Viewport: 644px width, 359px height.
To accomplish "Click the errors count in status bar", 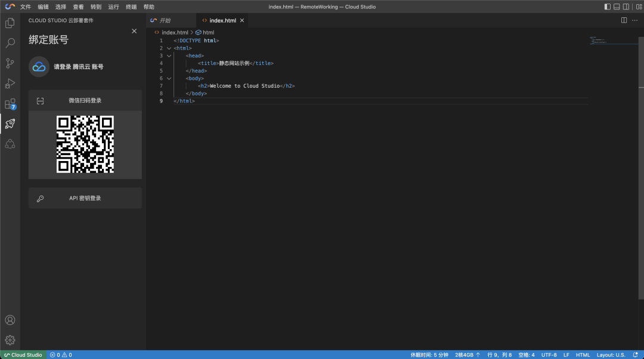I will 55,355.
